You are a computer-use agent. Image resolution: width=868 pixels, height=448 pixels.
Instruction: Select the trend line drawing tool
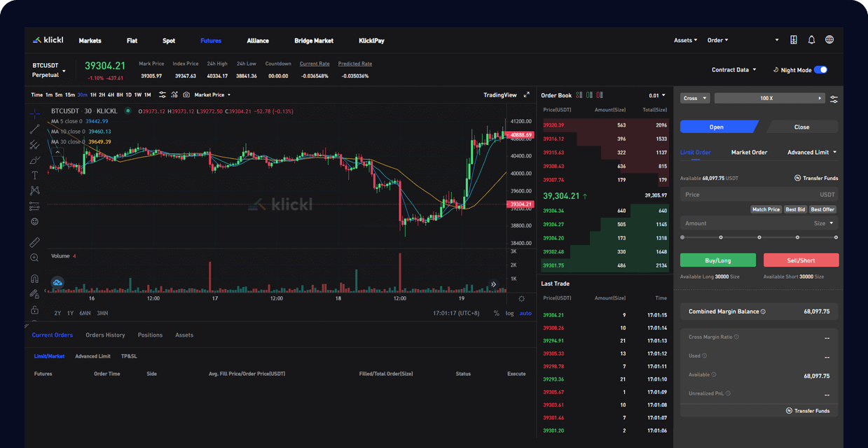tap(34, 129)
